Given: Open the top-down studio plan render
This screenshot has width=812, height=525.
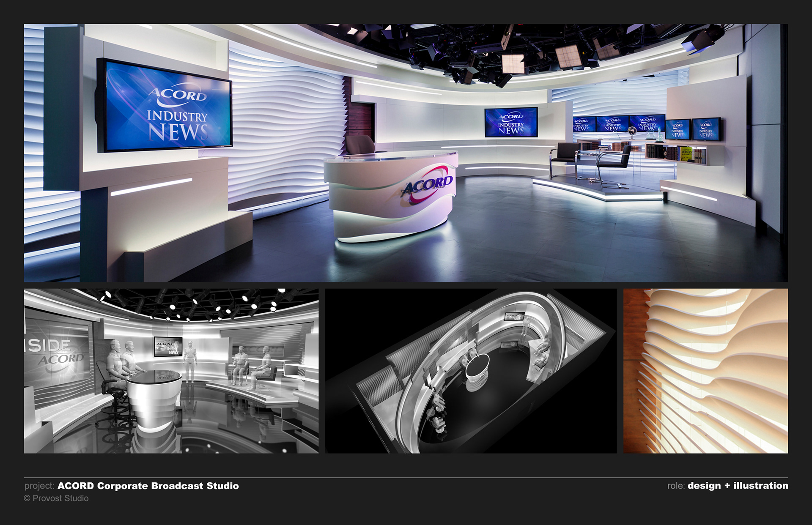Looking at the screenshot, I should [x=471, y=371].
